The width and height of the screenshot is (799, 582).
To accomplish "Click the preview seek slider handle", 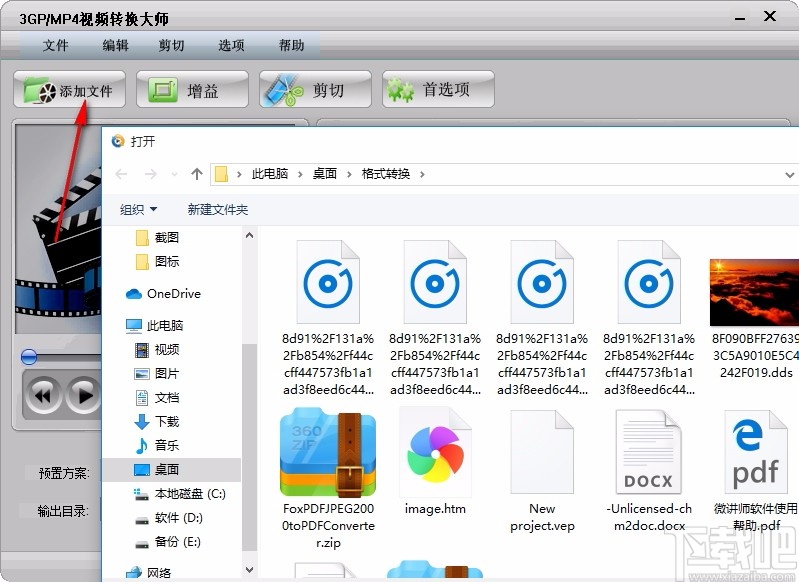I will pyautogui.click(x=29, y=357).
